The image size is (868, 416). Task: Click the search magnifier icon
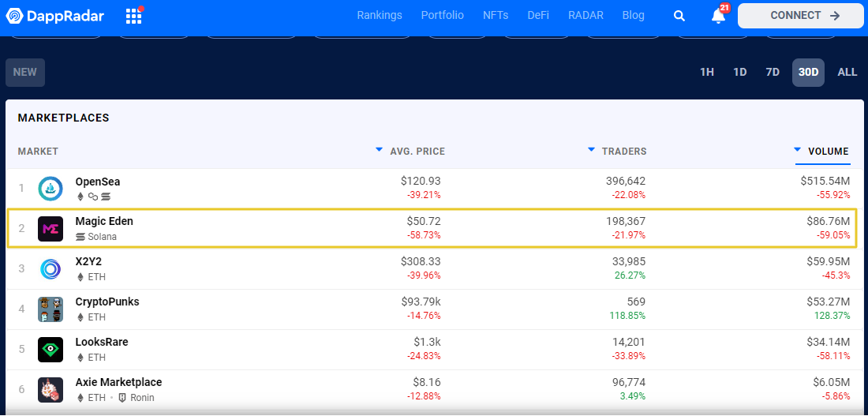tap(679, 16)
